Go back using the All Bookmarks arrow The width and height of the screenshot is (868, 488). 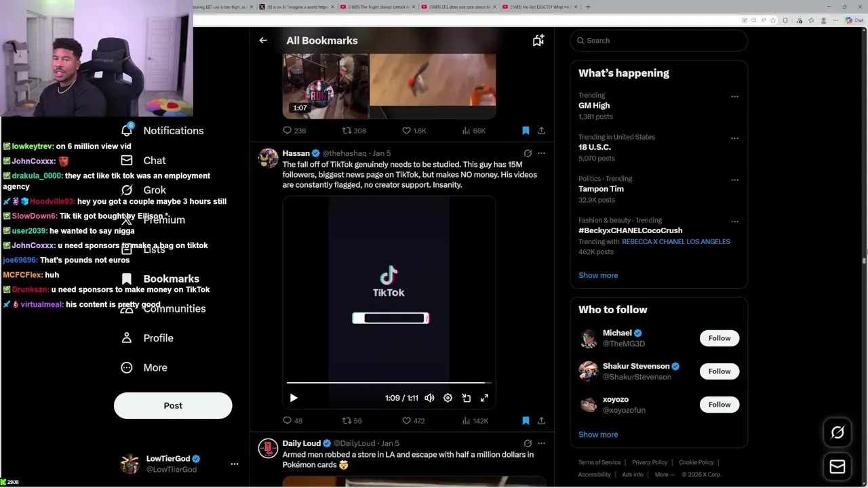[263, 41]
